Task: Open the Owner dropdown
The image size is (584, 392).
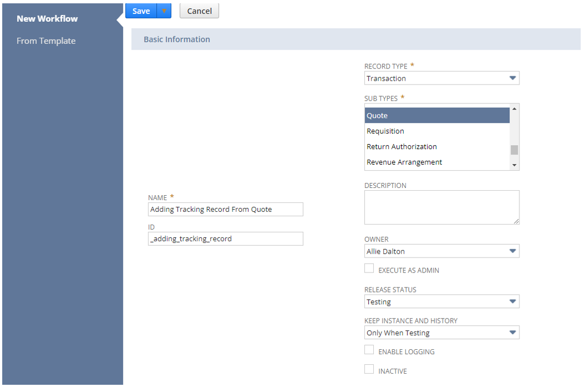Action: [442, 251]
